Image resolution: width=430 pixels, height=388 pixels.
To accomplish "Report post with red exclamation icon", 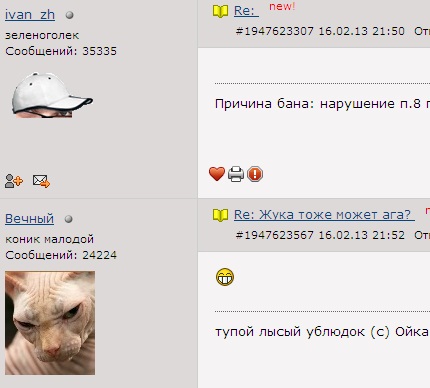I will click(x=255, y=174).
